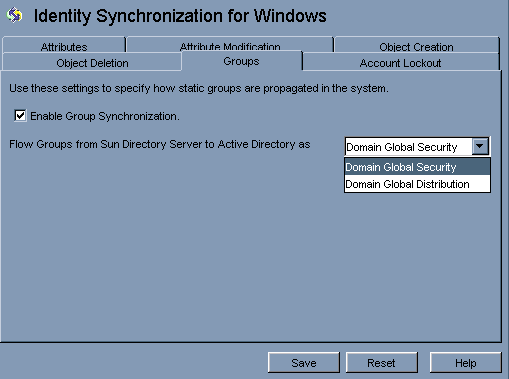Click the Reset button
Viewport: 509px width, 379px height.
[x=381, y=362]
